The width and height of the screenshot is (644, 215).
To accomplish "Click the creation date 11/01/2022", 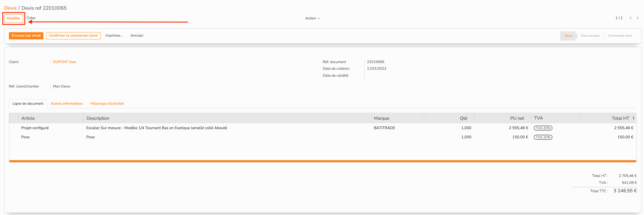I will point(377,69).
